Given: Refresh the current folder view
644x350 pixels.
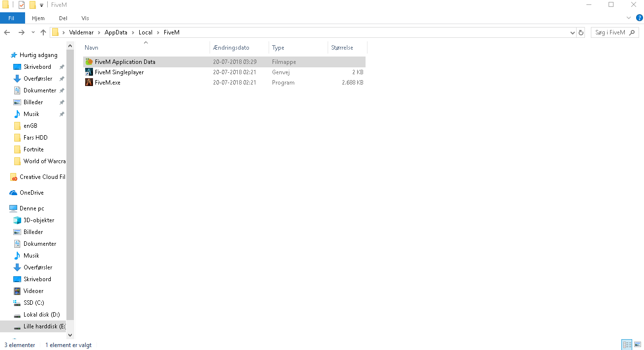Looking at the screenshot, I should (x=581, y=32).
